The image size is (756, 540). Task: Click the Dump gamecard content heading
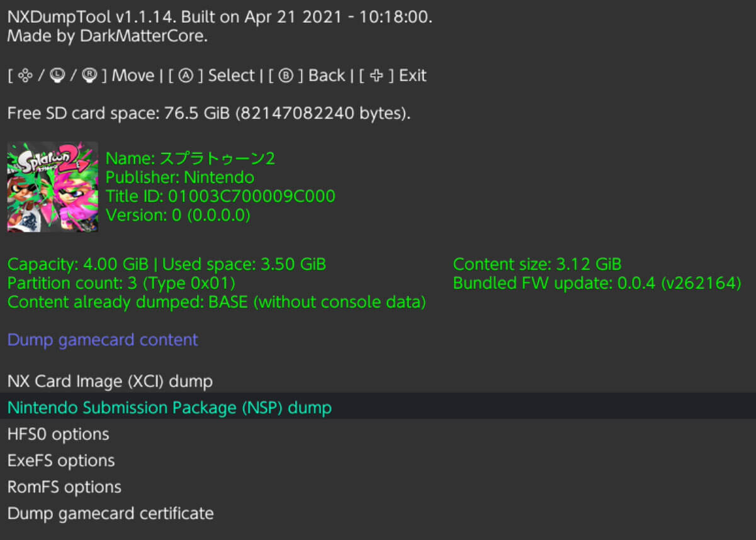coord(103,340)
